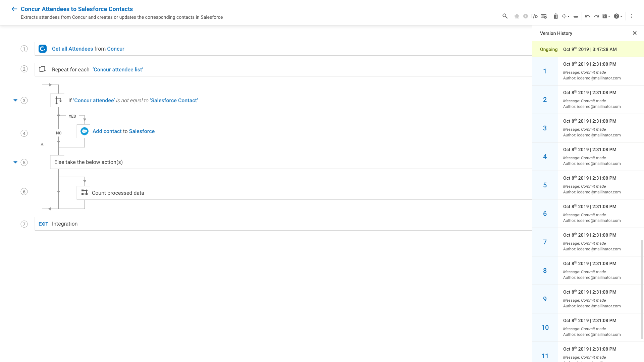Image resolution: width=644 pixels, height=362 pixels.
Task: Open 'Get all Attendees' action link
Action: tap(72, 49)
